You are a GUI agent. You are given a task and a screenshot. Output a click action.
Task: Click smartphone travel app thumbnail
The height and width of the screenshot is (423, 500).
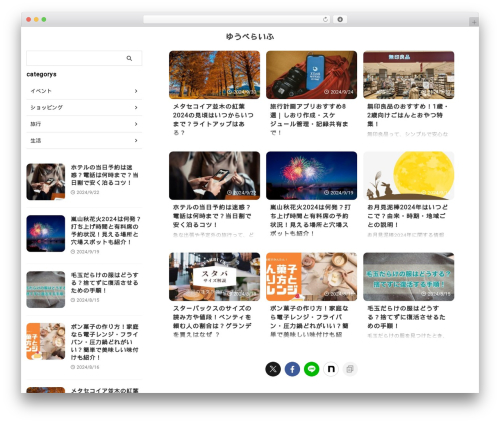(x=311, y=75)
